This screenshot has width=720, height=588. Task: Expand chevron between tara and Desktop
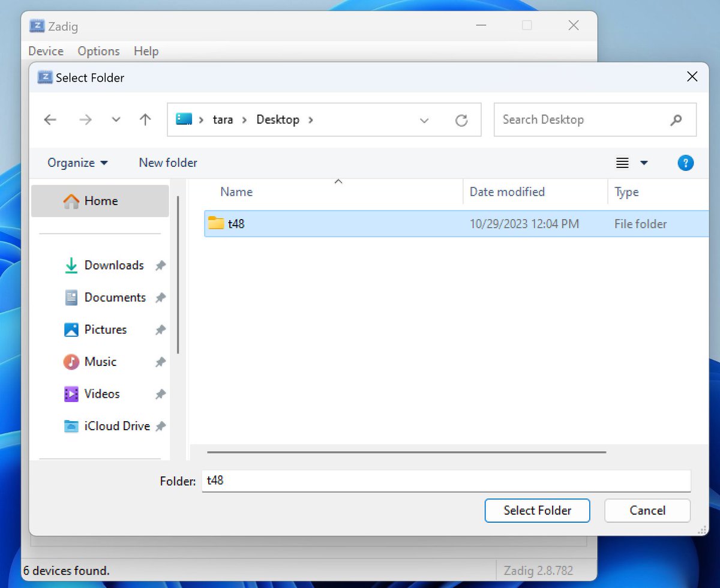point(245,120)
